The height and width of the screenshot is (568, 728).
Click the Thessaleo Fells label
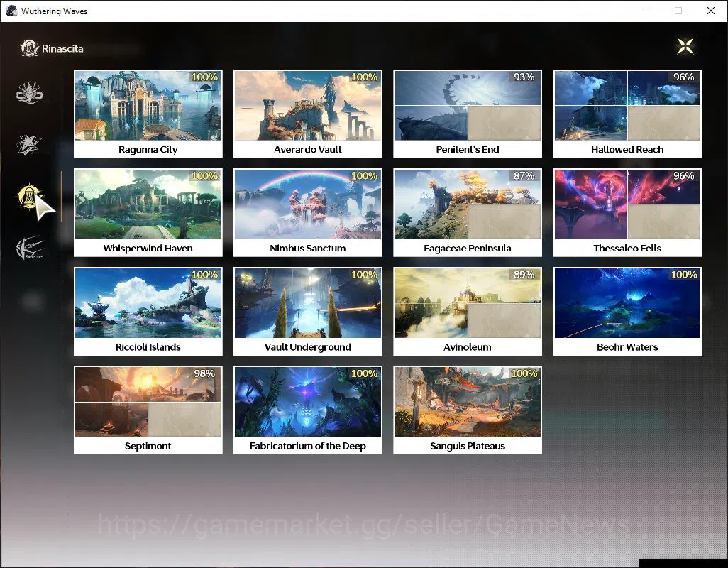point(627,248)
